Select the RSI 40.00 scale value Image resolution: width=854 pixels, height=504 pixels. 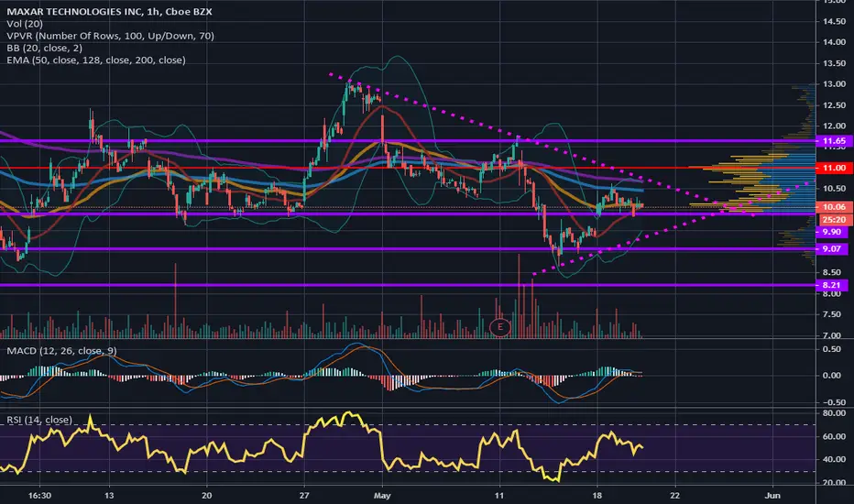pos(835,459)
